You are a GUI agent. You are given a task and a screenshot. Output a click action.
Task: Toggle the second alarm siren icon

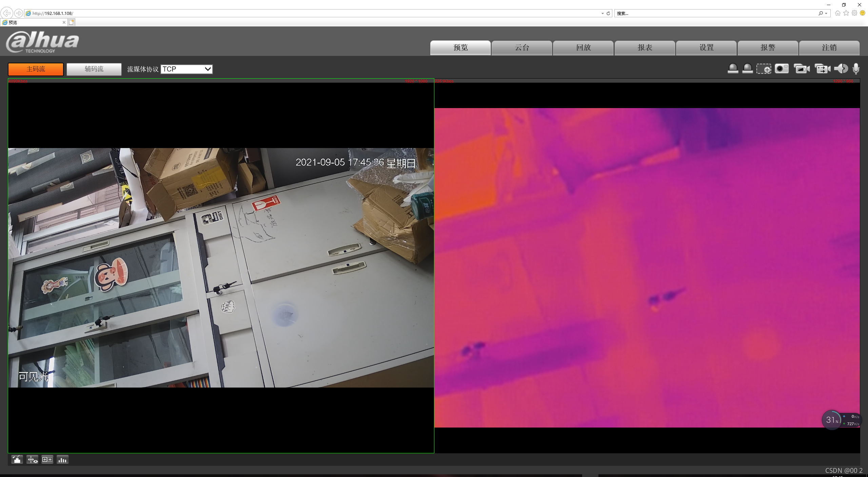tap(747, 69)
